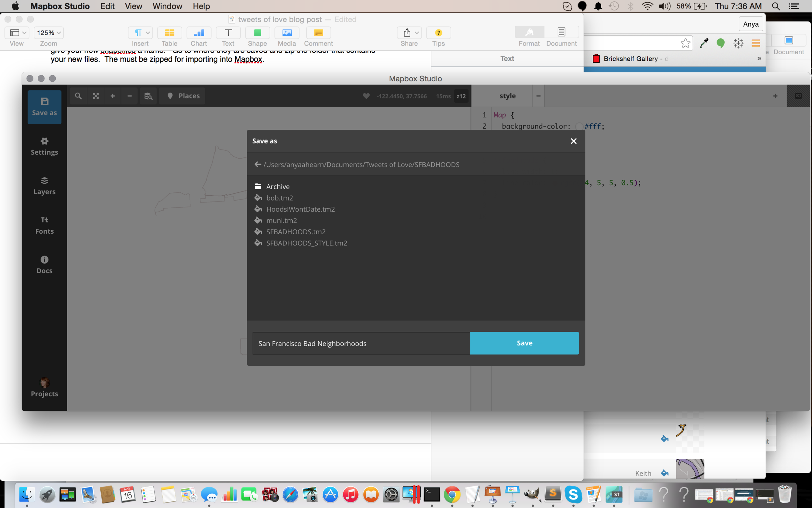Click the Save as sidebar icon
Image resolution: width=812 pixels, height=508 pixels.
coord(44,107)
